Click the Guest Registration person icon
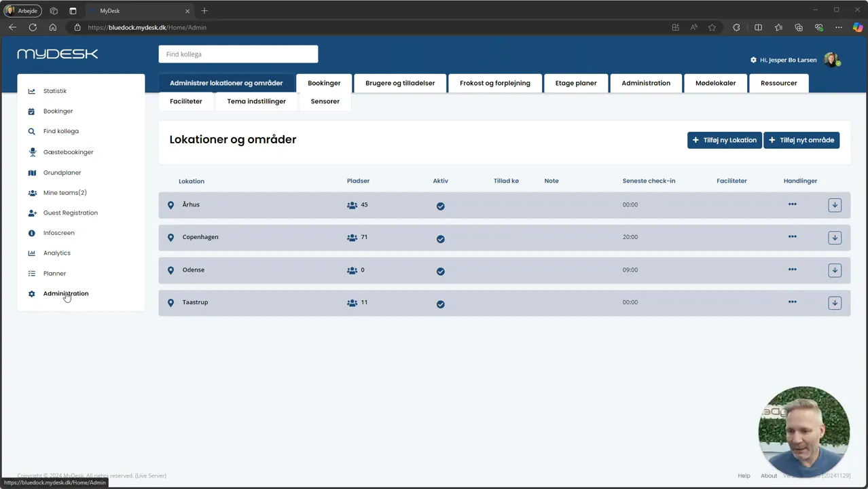868x489 pixels. [32, 213]
